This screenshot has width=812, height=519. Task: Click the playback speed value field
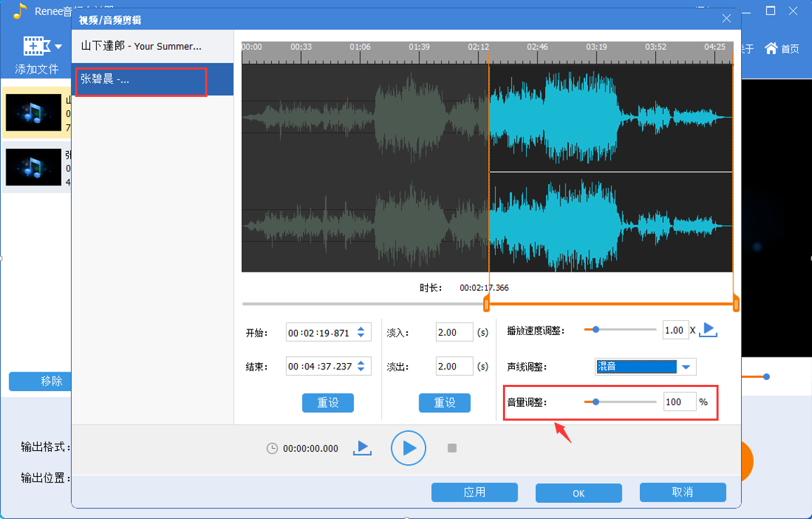(675, 330)
